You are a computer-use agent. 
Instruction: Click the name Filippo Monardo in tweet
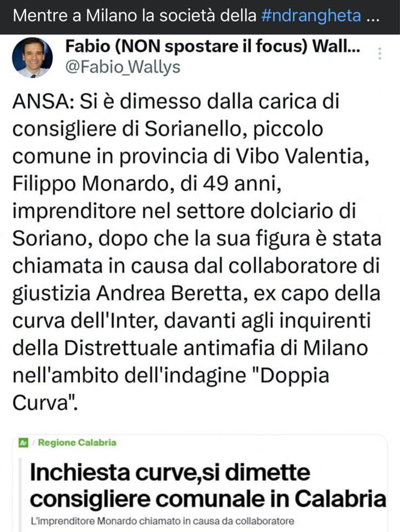(x=91, y=184)
